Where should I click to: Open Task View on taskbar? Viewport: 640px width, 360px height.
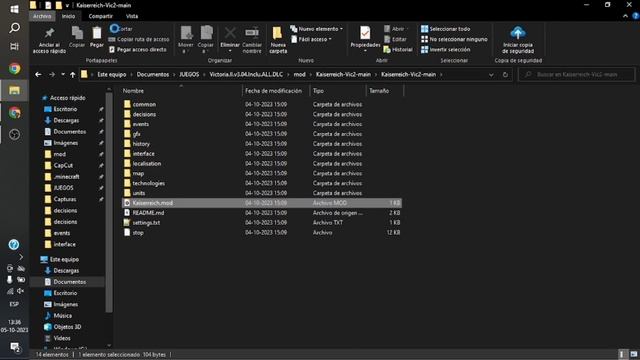point(14,46)
